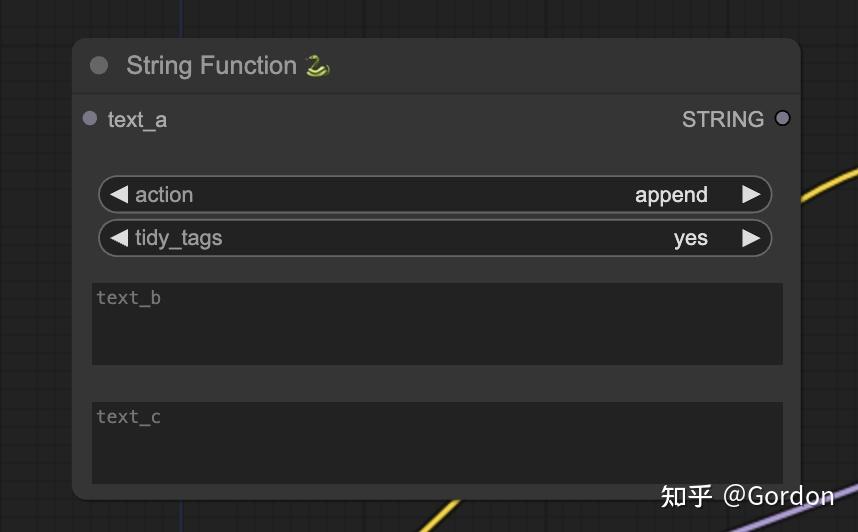
Task: Click the @Gordon watermark text
Action: pos(778,496)
